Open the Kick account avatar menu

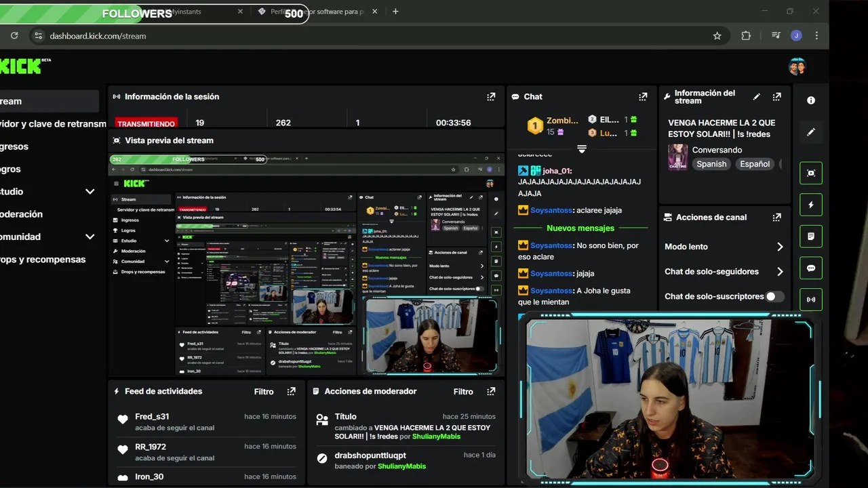797,66
